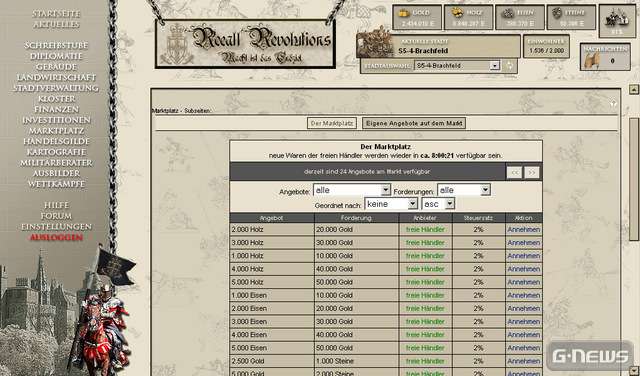640x376 pixels.
Task: Switch to Der Marktplatz tab
Action: tap(332, 123)
